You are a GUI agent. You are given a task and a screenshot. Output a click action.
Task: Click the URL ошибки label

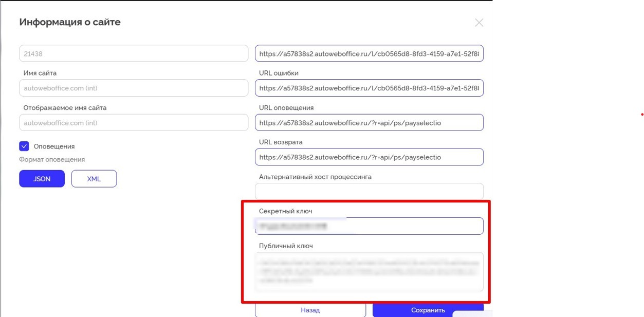279,73
